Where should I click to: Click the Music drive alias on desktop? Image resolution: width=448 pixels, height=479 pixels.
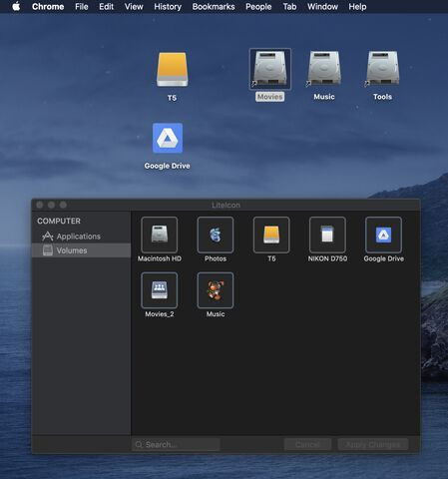324,69
